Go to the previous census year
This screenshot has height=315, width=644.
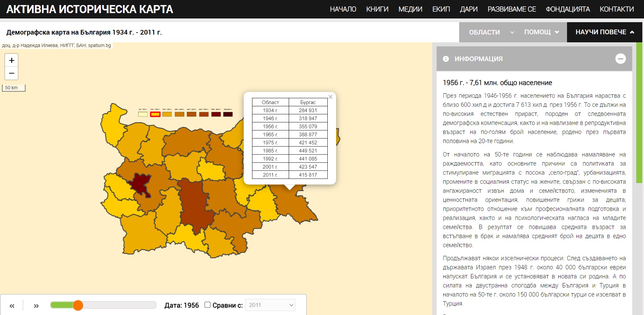coord(12,306)
